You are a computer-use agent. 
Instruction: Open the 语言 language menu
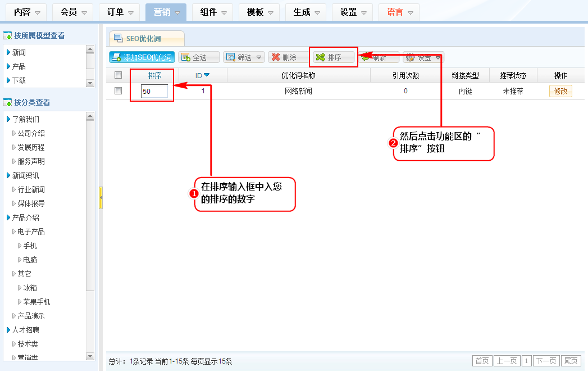coord(399,12)
